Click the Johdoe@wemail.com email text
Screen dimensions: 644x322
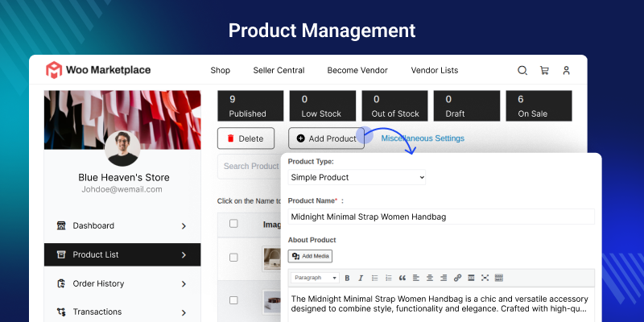122,189
